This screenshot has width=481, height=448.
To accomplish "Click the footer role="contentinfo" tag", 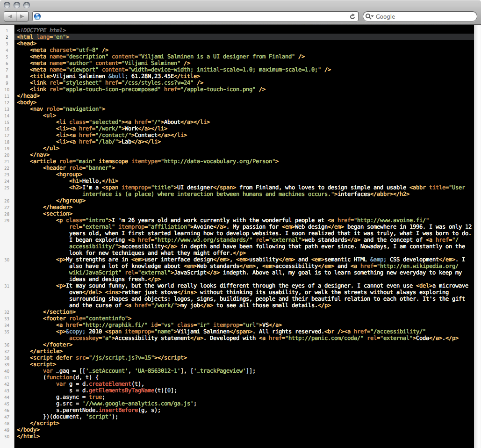I will [87, 318].
